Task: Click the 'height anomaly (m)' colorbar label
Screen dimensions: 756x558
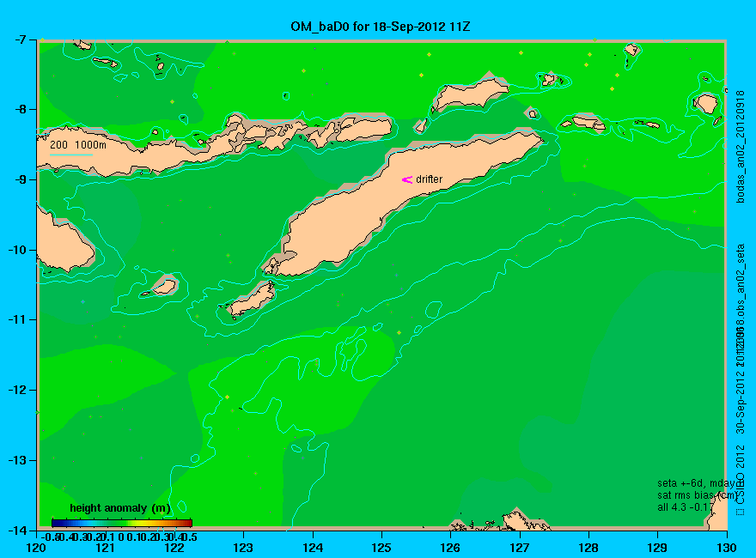Action: 120,508
